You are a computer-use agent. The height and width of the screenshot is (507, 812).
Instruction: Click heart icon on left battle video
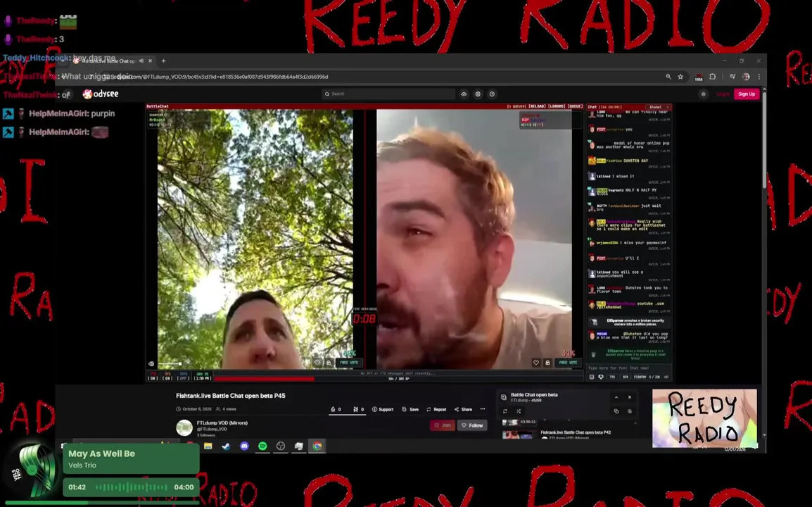[317, 363]
